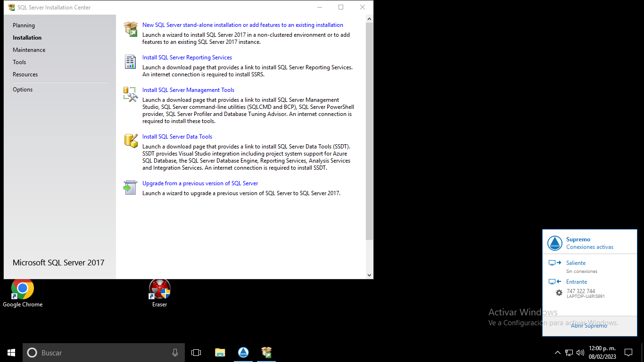This screenshot has width=644, height=362.
Task: Go to Options in the sidebar
Action: tap(23, 90)
